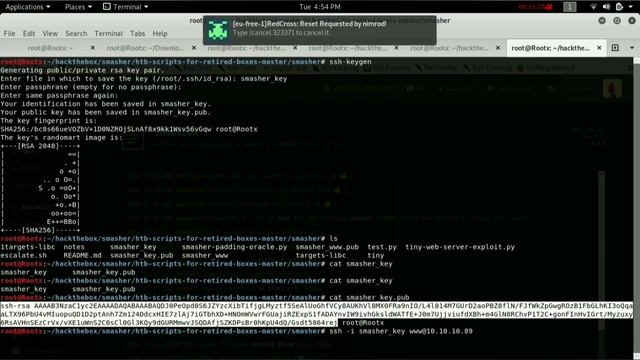
Task: Close the root@Rootx: ~/Downlo... tab
Action: coord(194,48)
